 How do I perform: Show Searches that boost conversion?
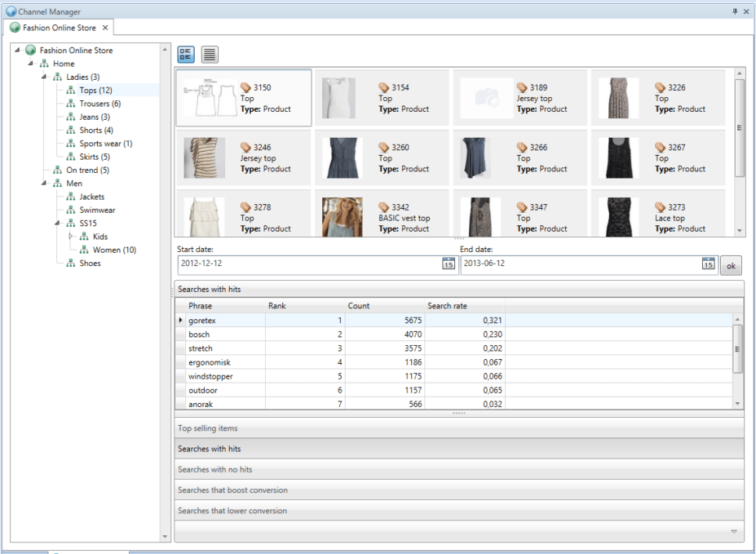point(232,490)
